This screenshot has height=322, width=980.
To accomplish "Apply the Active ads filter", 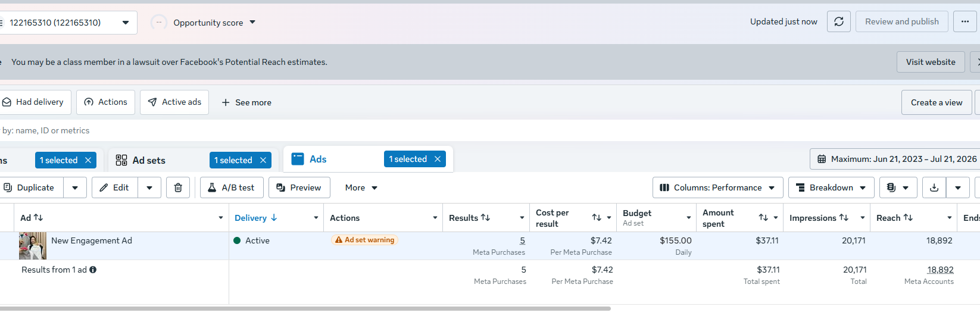I will [174, 102].
